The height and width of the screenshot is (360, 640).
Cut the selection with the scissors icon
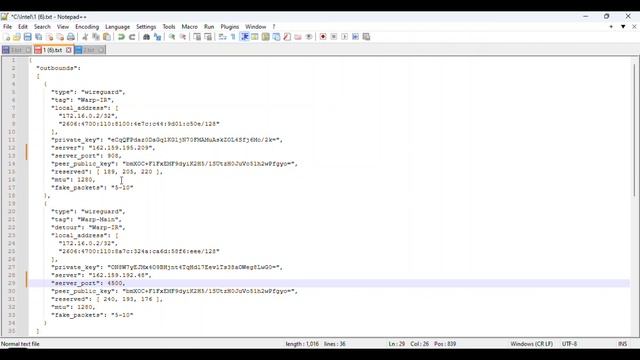[85, 37]
